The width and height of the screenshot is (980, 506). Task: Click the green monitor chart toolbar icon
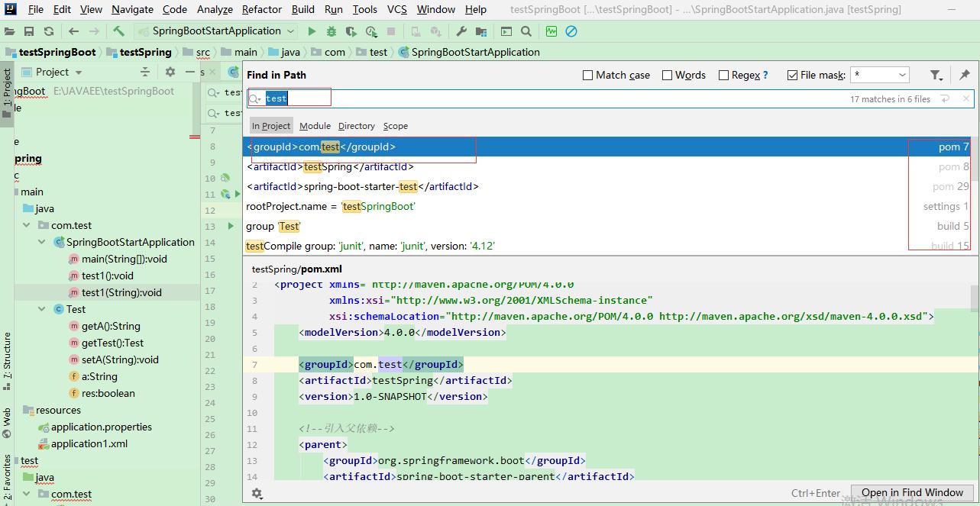551,31
